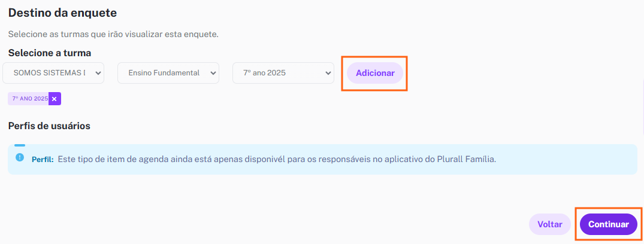Click the blue info icon beside Perfil
Screen dimensions: 644x244
click(x=20, y=157)
